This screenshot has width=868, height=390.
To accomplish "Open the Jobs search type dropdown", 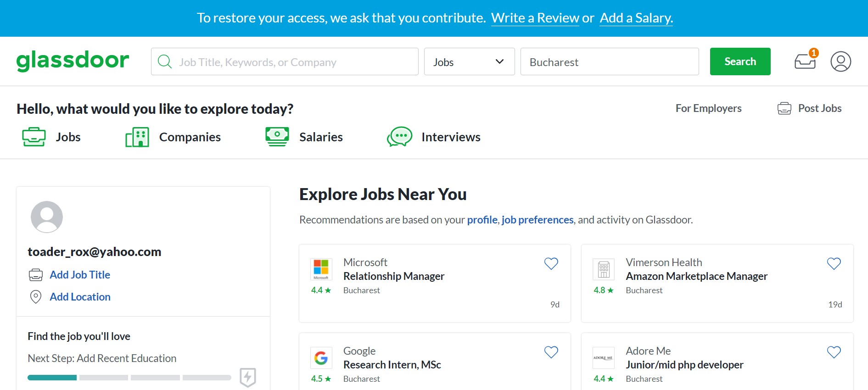I will (470, 61).
